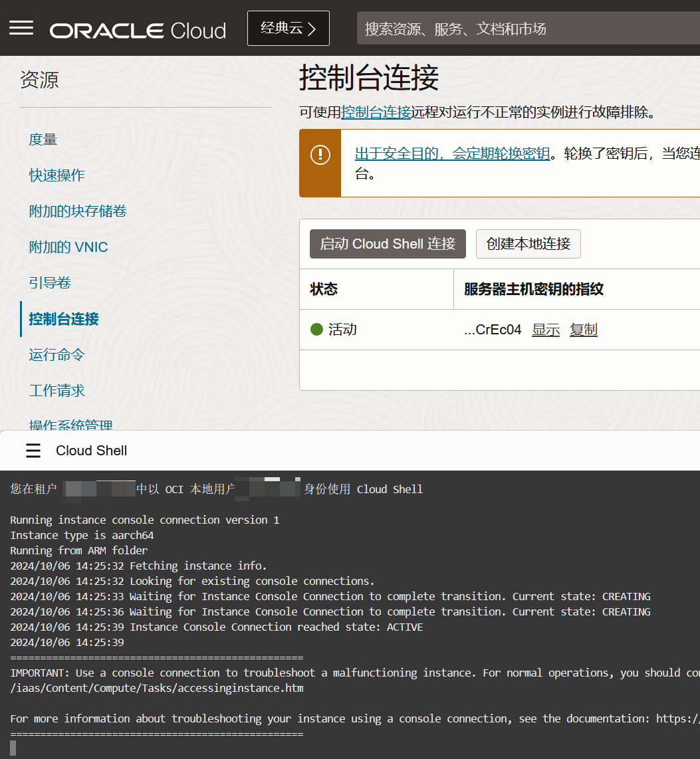Click the Cloud Shell panel title

(x=92, y=451)
